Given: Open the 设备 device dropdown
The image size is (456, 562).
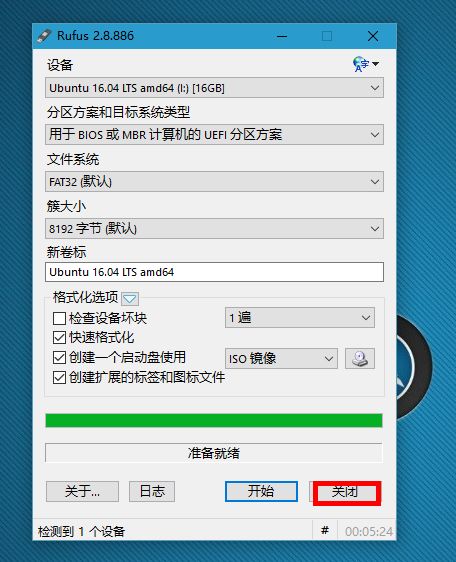Looking at the screenshot, I should coord(214,88).
